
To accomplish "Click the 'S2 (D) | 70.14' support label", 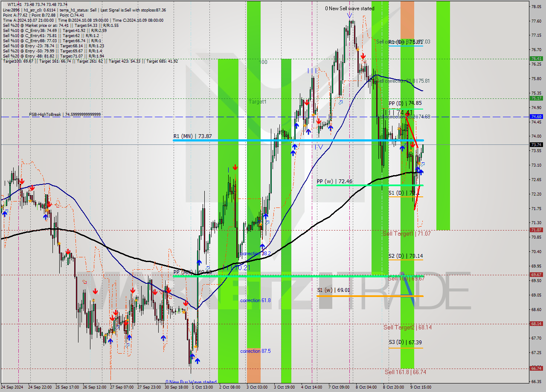I will [406, 256].
